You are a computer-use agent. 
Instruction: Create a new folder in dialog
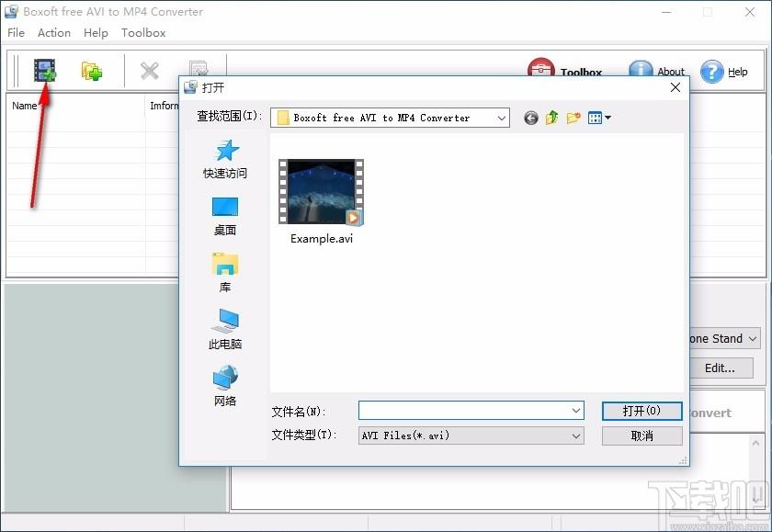click(x=573, y=118)
